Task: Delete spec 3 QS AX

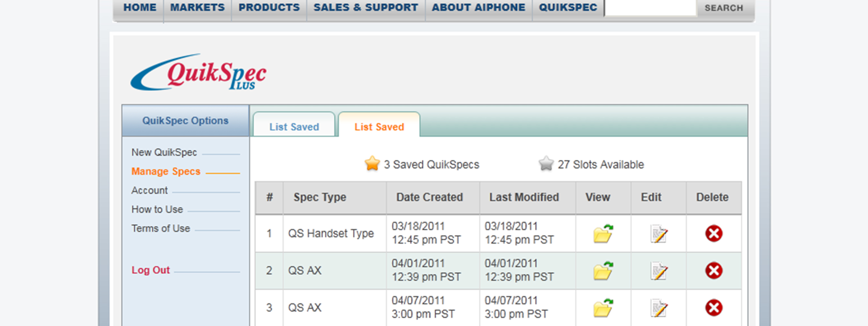Action: (714, 307)
